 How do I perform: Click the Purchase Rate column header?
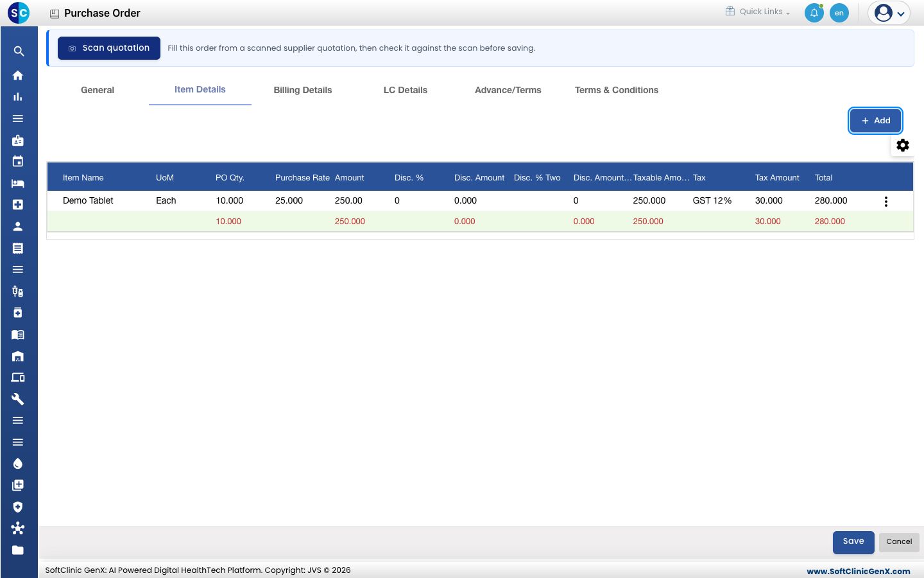302,178
